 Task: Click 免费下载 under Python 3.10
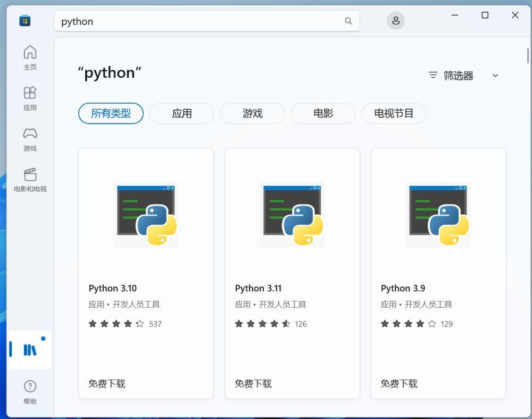pos(107,384)
